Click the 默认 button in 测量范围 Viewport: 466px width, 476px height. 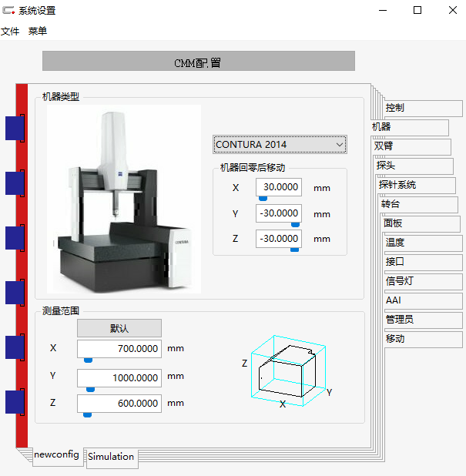[119, 328]
